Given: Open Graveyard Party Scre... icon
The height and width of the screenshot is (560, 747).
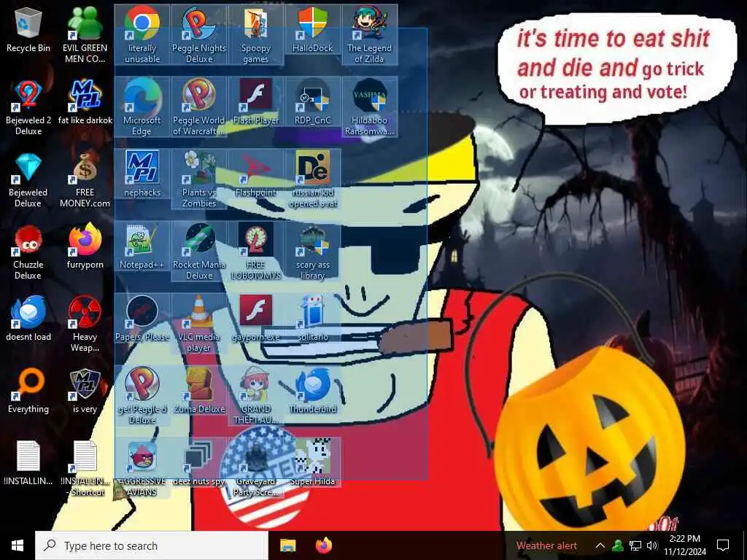Looking at the screenshot, I should point(256,469).
